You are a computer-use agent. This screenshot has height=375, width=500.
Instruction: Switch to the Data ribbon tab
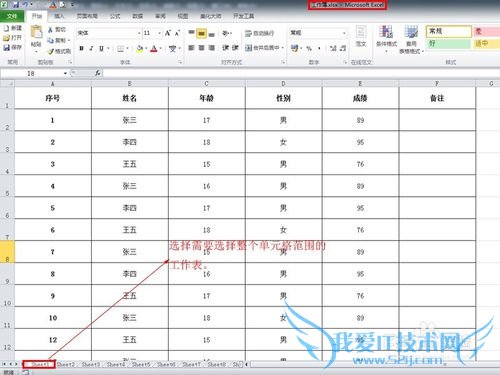(x=137, y=16)
